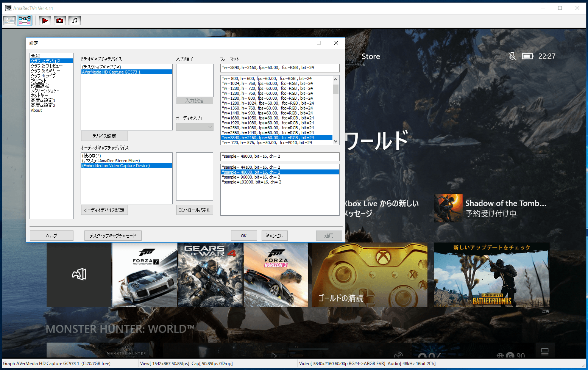Screen dimensions: 588x370
Task: Open the Forza Horizon 3 game tile
Action: point(276,274)
